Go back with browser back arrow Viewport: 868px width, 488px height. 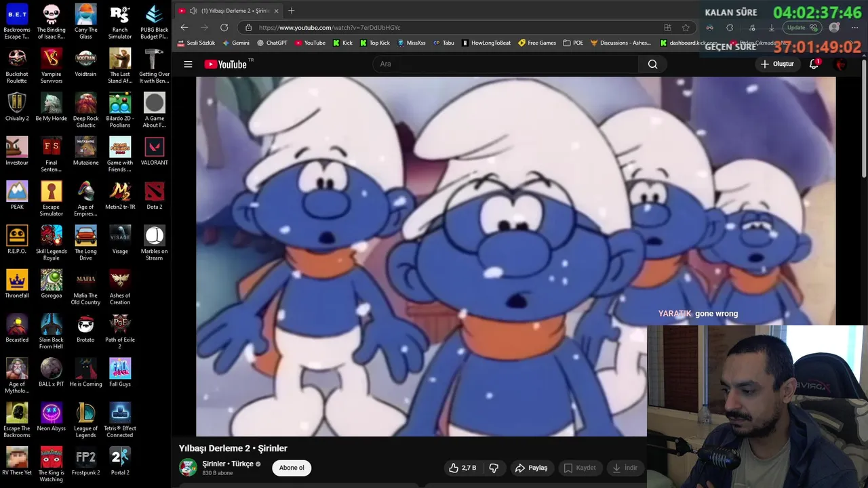pos(184,27)
